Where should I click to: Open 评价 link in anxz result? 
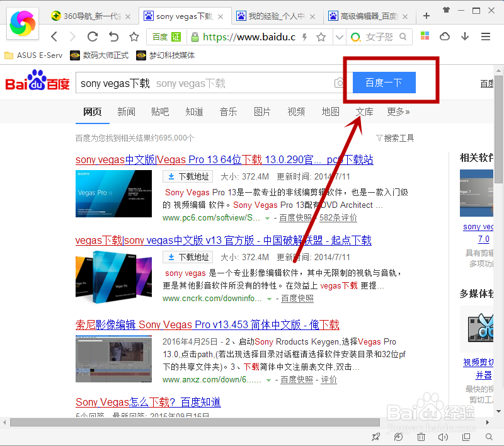[x=329, y=379]
